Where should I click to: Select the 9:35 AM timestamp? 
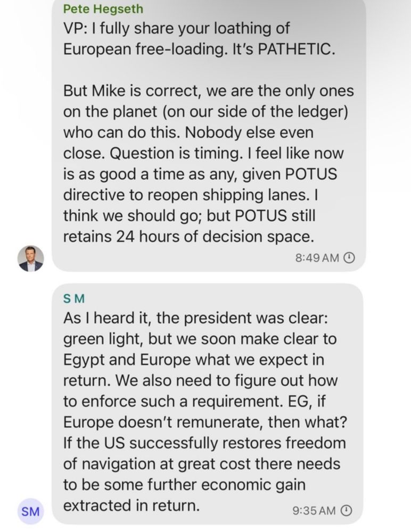(314, 510)
